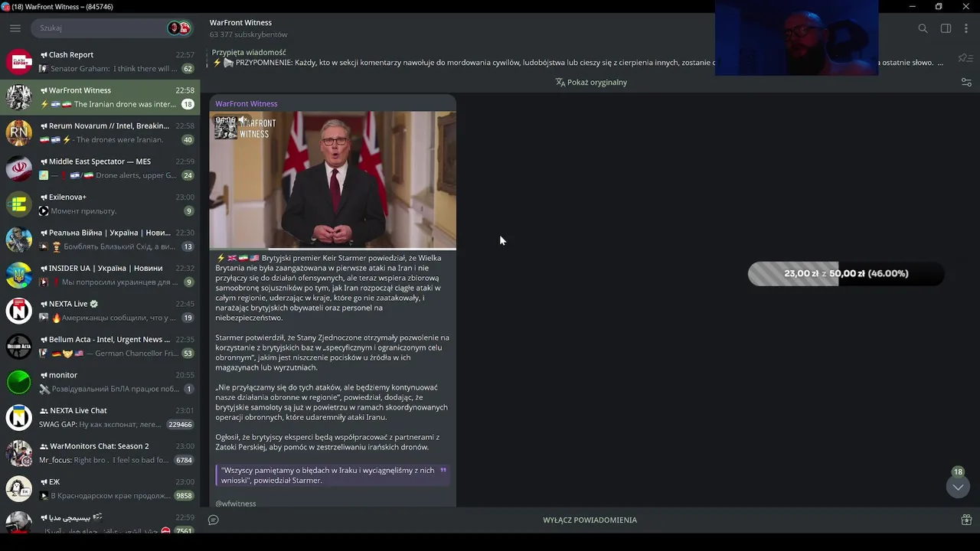The height and width of the screenshot is (551, 980).
Task: Open the @wfwitness mention link
Action: coord(236,504)
